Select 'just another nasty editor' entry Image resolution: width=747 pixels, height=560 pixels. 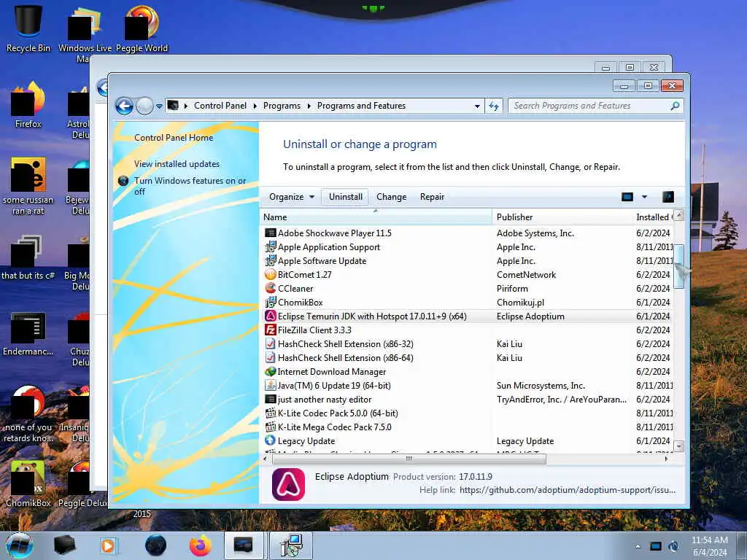[325, 400]
